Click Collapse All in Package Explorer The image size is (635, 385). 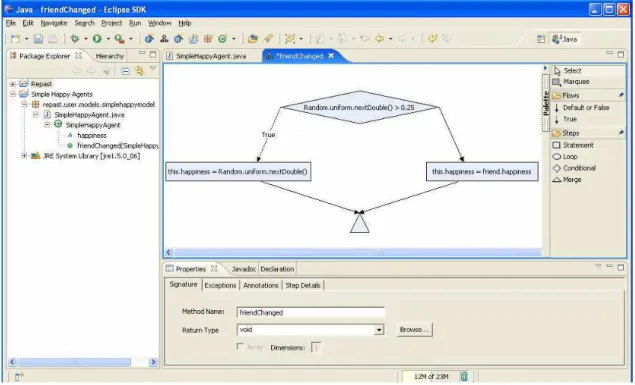(126, 71)
